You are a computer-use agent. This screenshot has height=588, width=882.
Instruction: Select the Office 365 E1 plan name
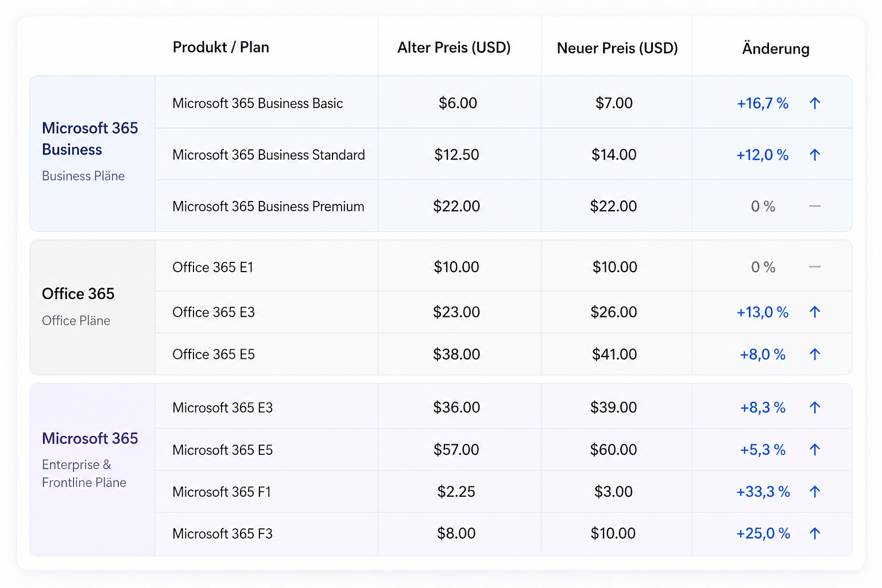[212, 267]
